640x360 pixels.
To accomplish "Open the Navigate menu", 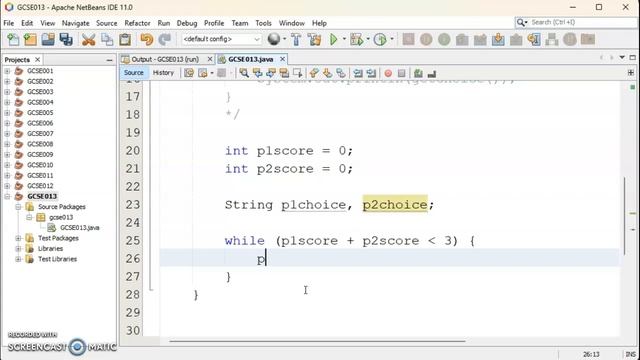I will click(x=76, y=23).
